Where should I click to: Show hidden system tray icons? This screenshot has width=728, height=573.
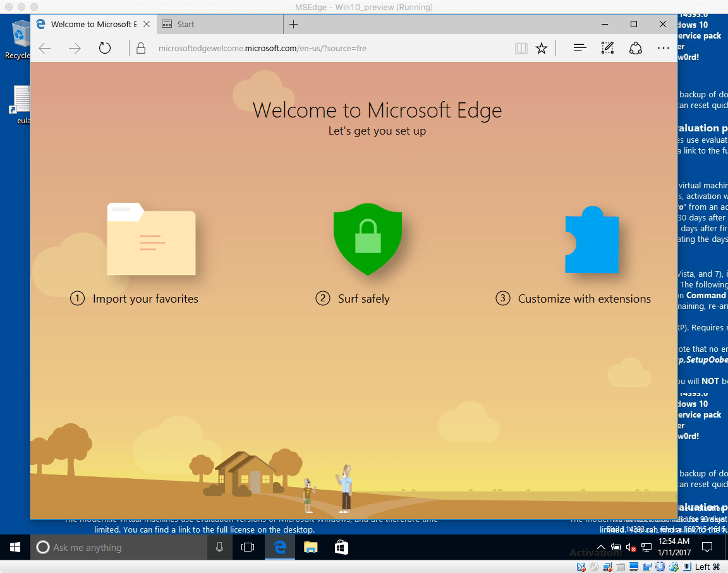click(x=601, y=548)
